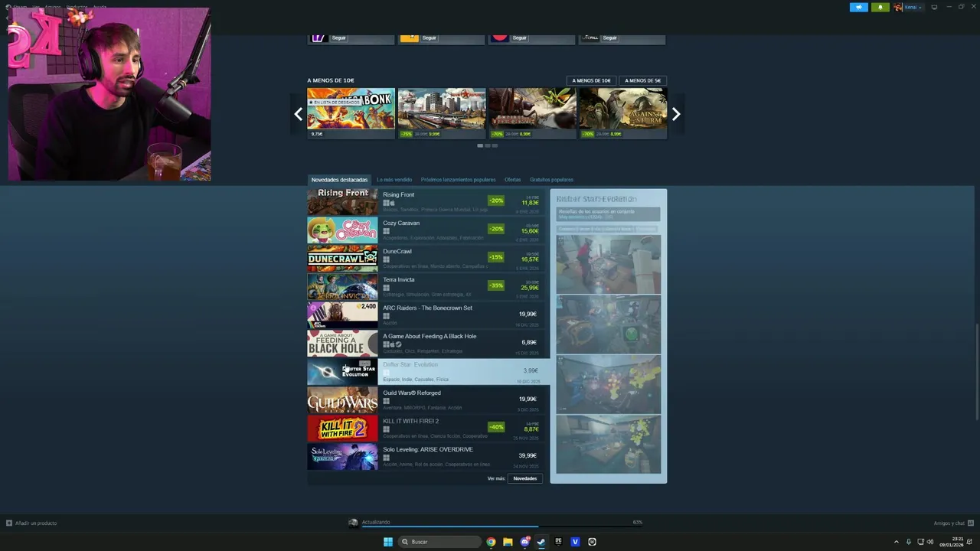Switch to 'Novedades destacadas' tab

(x=339, y=180)
